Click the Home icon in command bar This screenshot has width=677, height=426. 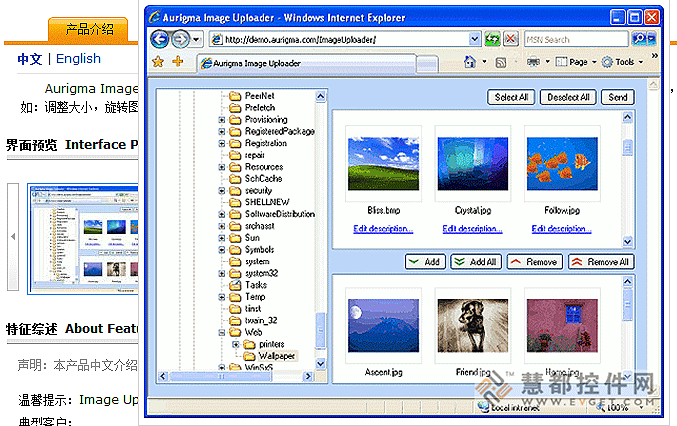(470, 62)
